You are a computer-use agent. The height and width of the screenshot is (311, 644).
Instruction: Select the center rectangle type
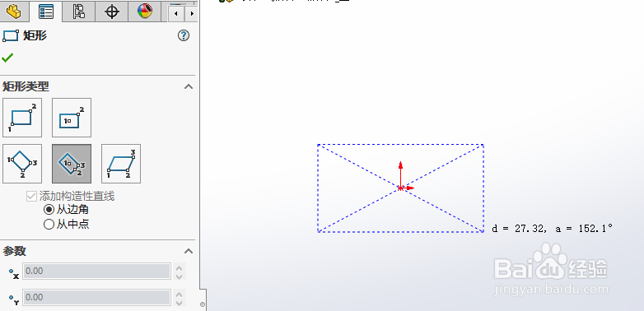pos(72,118)
